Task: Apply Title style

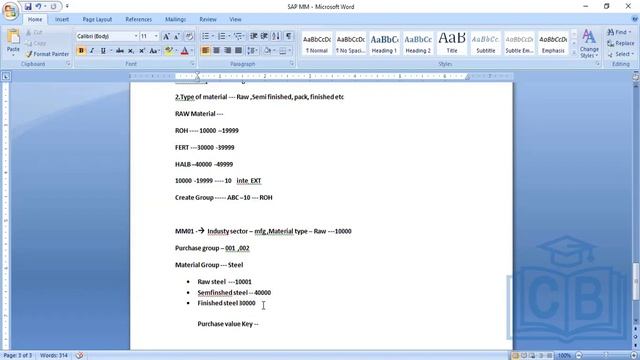Action: click(x=452, y=44)
